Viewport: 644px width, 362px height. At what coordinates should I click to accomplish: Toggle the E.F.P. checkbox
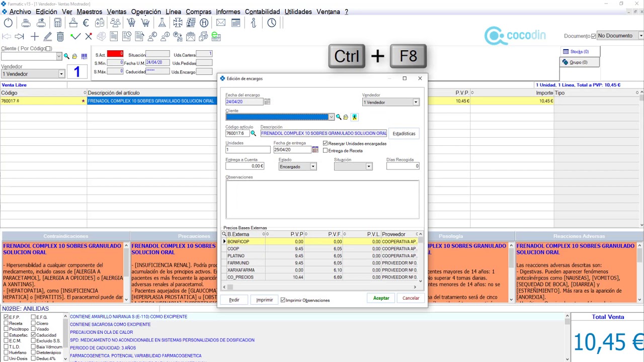6,317
